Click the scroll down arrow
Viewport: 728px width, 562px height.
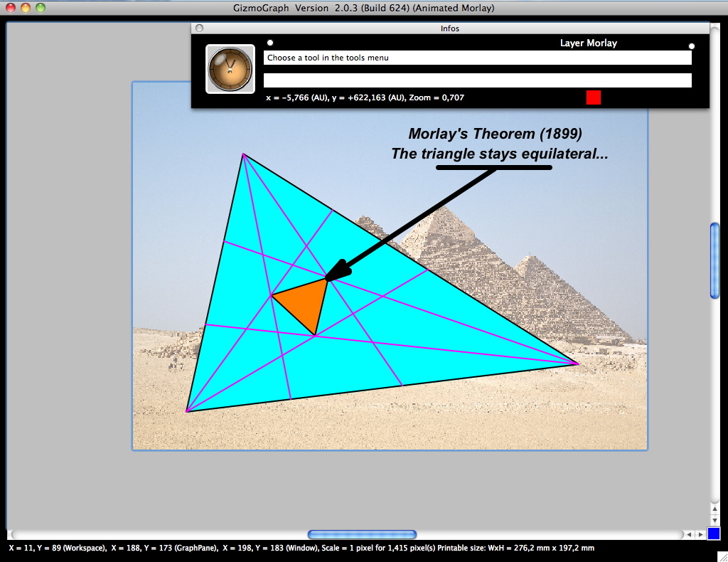pos(714,521)
